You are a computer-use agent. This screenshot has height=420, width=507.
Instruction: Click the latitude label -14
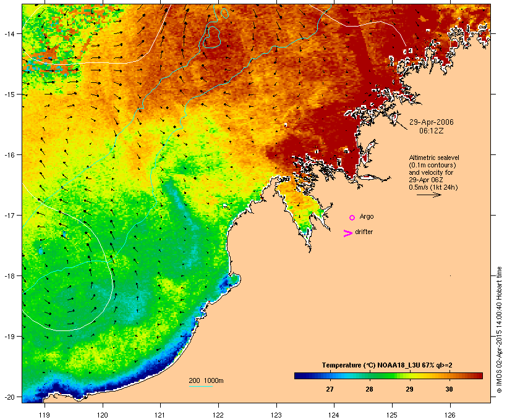click(9, 33)
